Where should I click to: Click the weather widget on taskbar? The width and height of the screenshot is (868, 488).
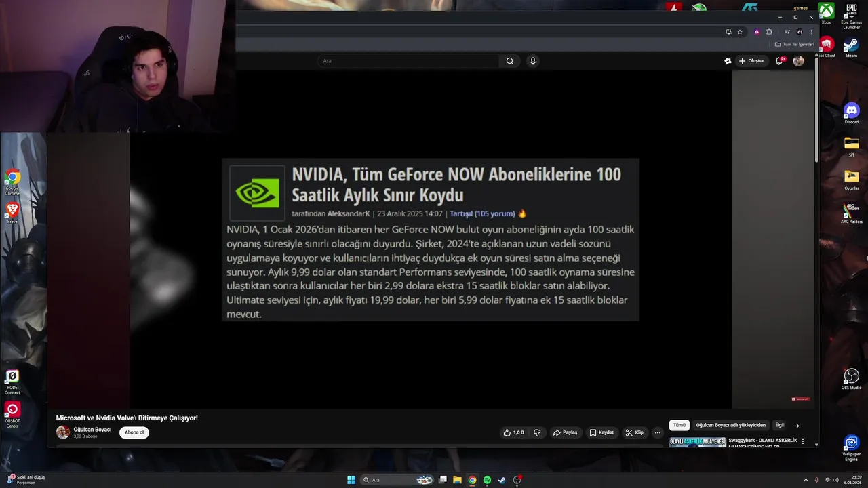tap(25, 480)
